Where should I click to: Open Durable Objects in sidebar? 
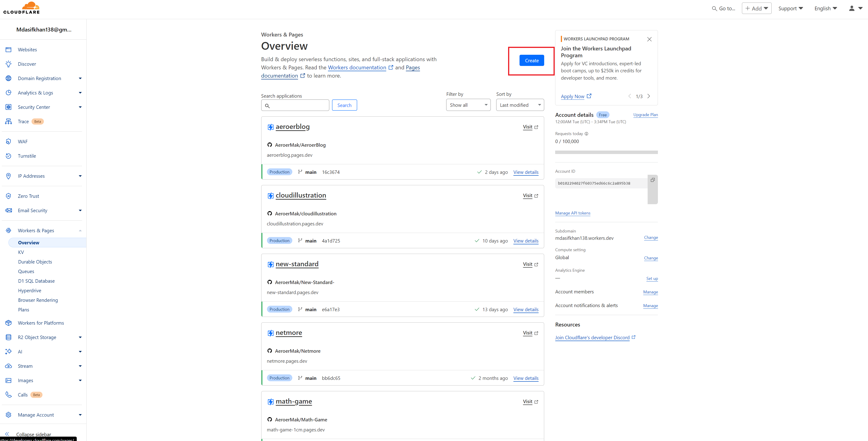click(35, 262)
